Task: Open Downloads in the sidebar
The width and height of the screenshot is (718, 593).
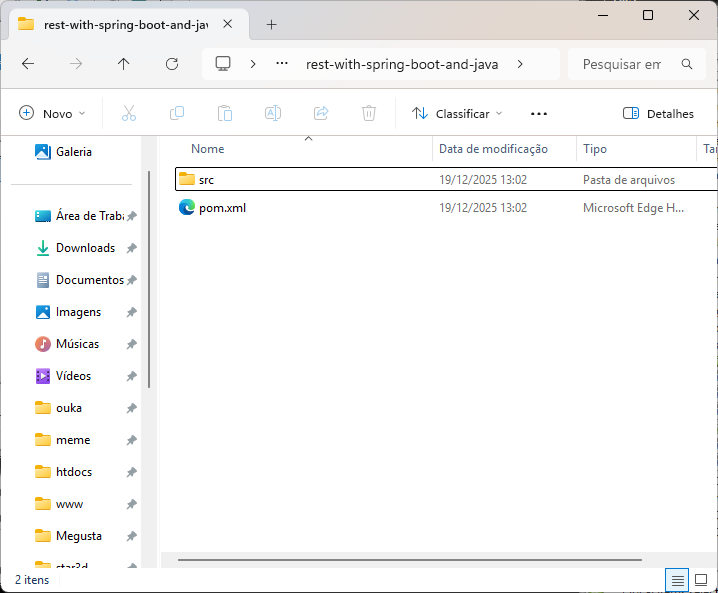Action: 85,248
